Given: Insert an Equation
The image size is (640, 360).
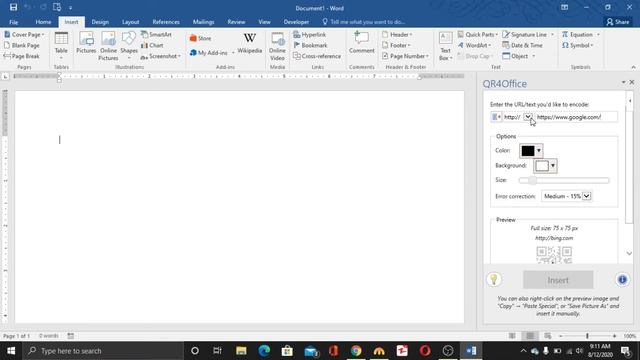Looking at the screenshot, I should 577,35.
